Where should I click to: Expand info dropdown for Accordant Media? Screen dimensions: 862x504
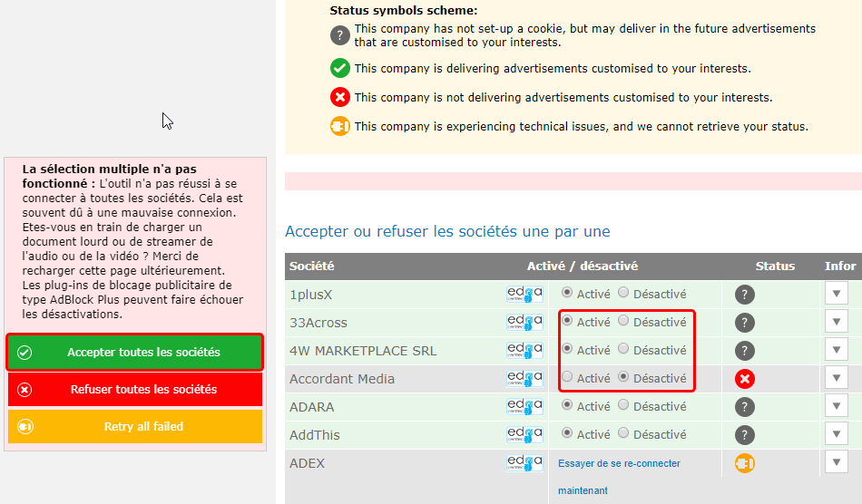837,377
